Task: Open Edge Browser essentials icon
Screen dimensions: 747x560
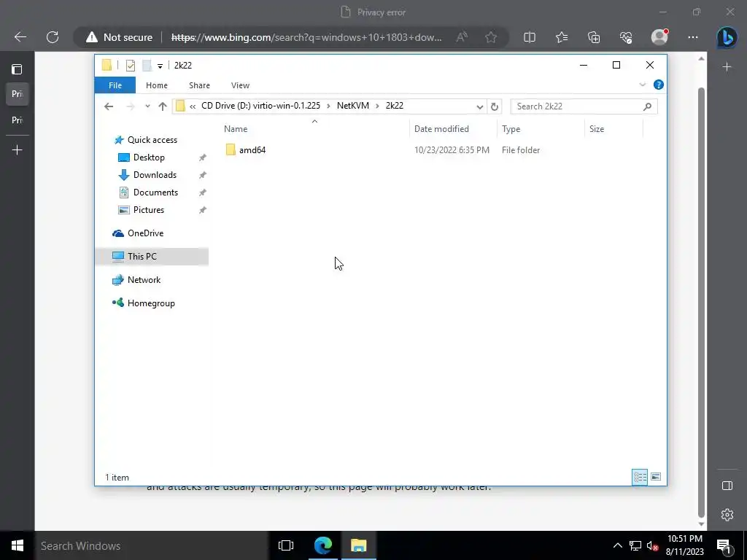Action: click(x=626, y=37)
